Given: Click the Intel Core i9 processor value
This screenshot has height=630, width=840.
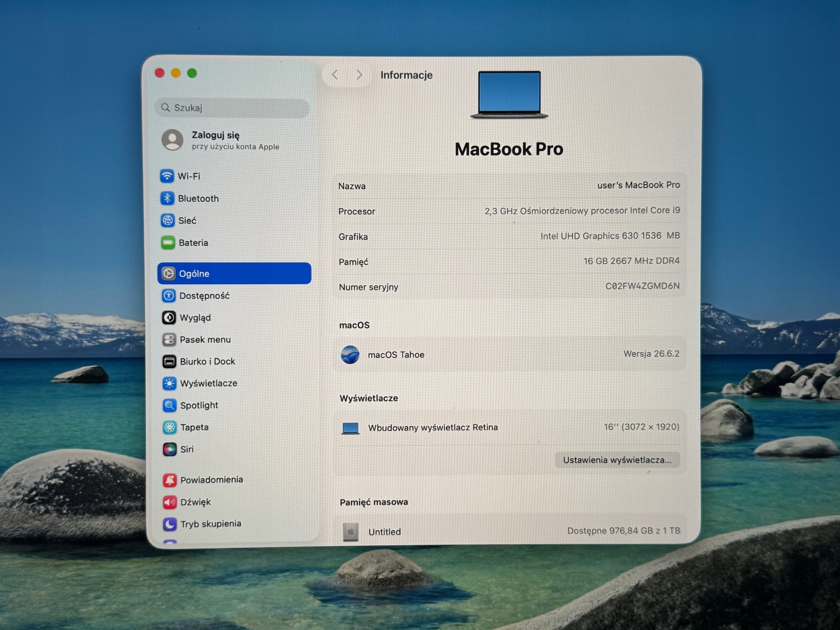Looking at the screenshot, I should point(582,210).
